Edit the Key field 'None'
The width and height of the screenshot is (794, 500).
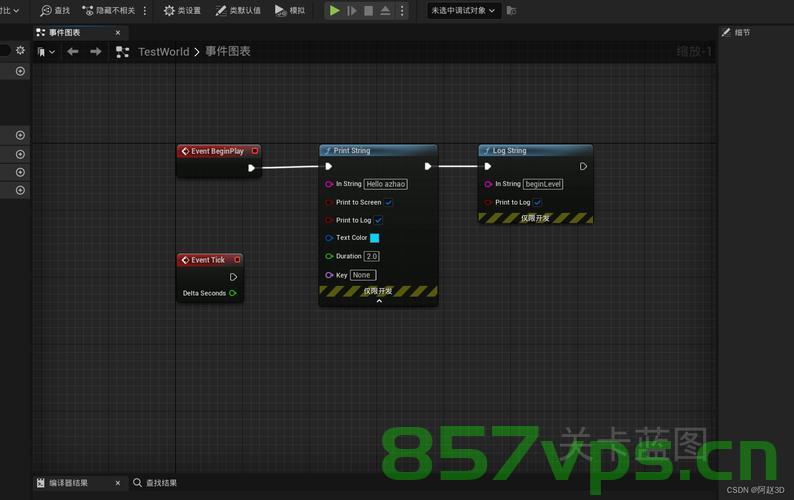[x=363, y=275]
